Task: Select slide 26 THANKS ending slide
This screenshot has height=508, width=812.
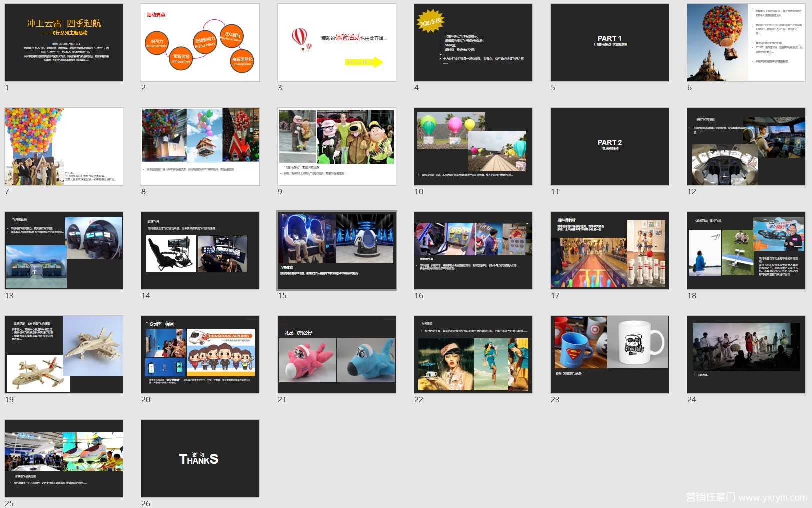Action: pos(200,458)
